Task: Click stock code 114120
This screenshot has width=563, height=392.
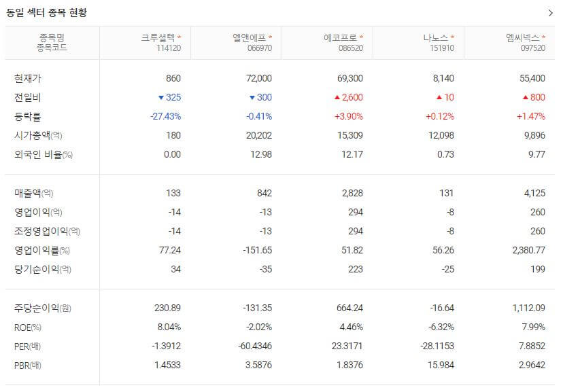Action: [x=169, y=48]
